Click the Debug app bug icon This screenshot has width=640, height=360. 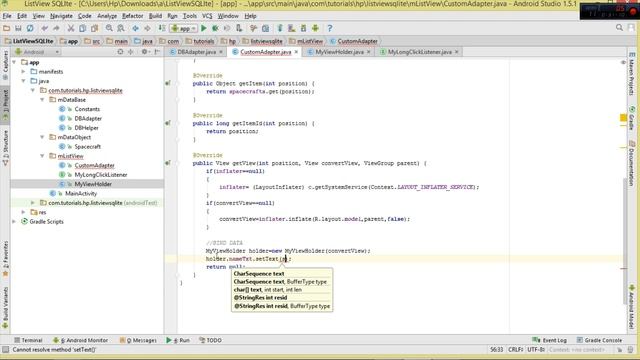[215, 28]
